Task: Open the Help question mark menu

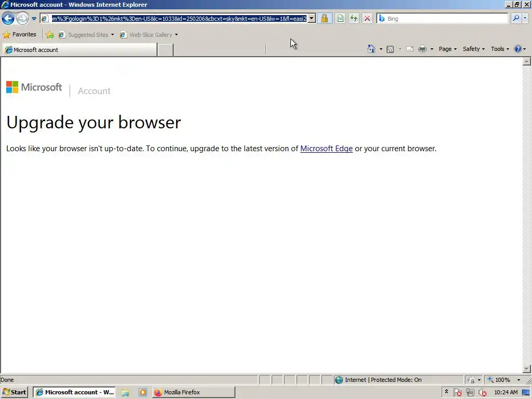Action: click(520, 49)
